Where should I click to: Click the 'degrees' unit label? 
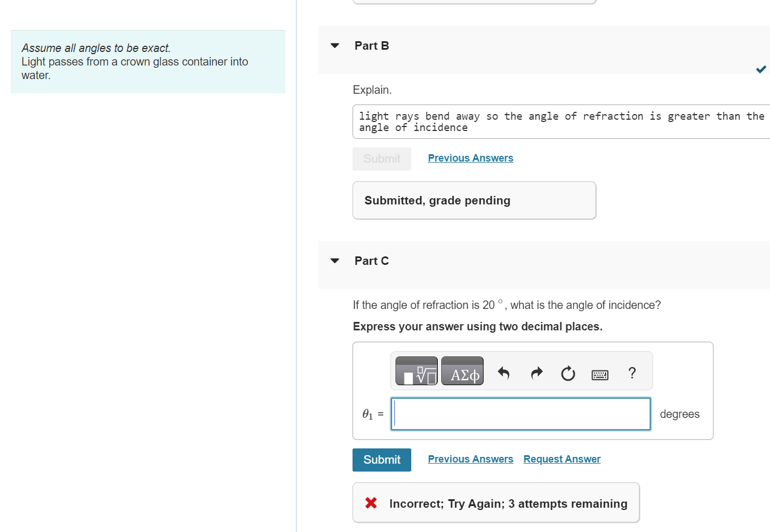point(680,414)
